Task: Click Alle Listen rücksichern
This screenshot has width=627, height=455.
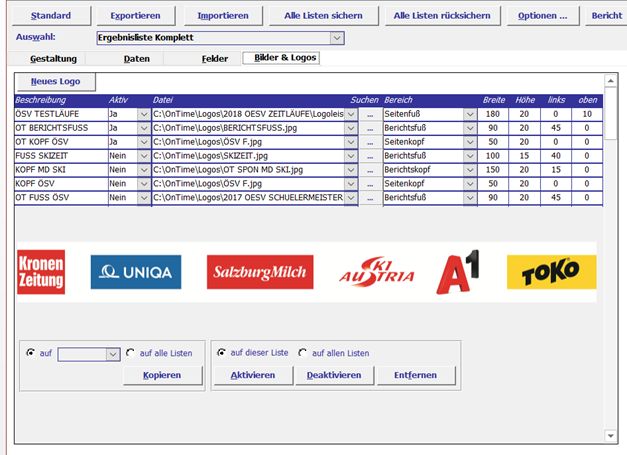Action: (x=442, y=16)
